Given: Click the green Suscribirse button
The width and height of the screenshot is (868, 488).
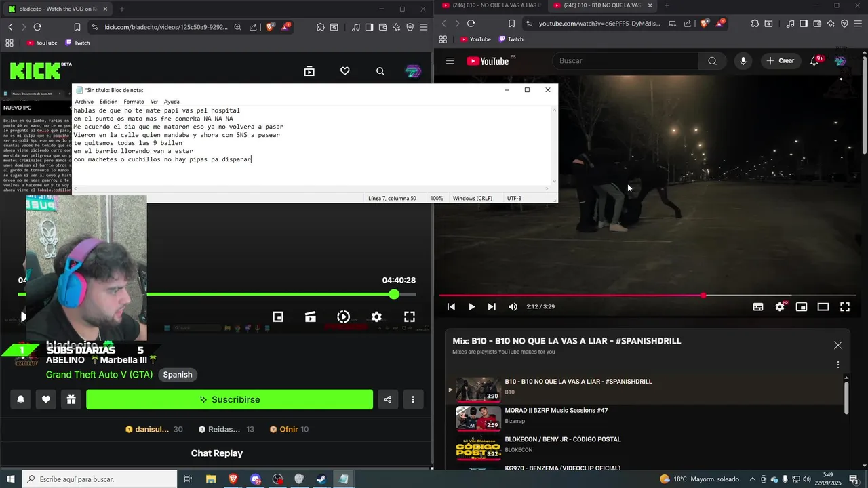Looking at the screenshot, I should coord(229,399).
